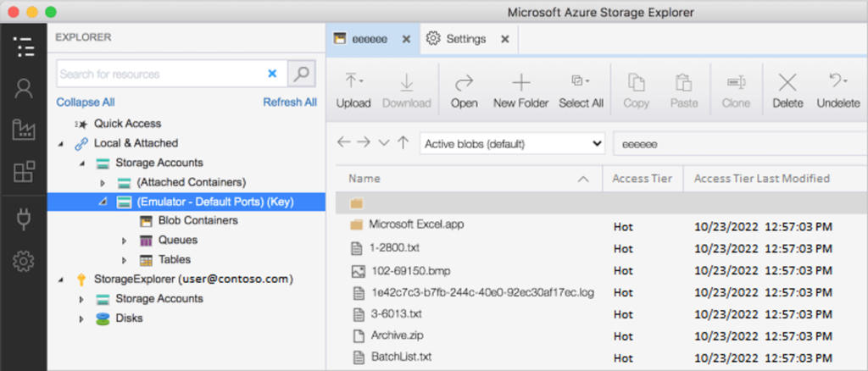Screen dimensions: 868x371
Task: Click the Select All dropdown arrow
Action: 587,81
